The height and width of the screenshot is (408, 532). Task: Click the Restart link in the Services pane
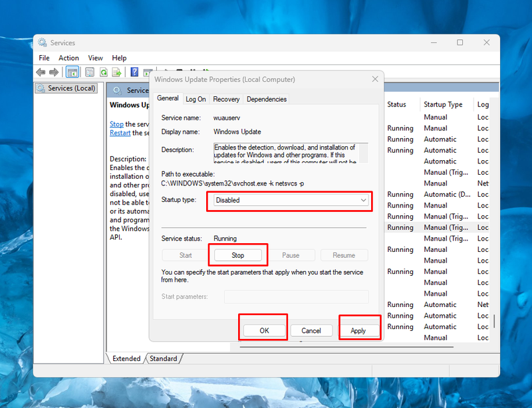pyautogui.click(x=120, y=133)
